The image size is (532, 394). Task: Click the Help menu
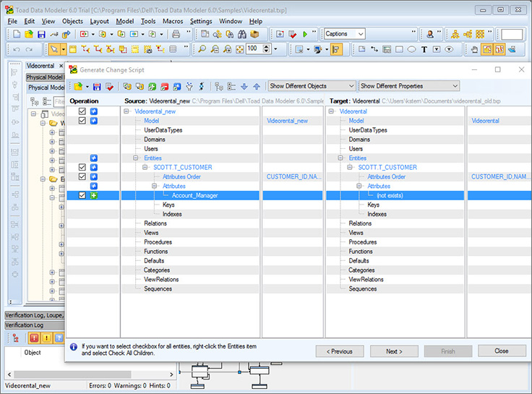[256, 21]
